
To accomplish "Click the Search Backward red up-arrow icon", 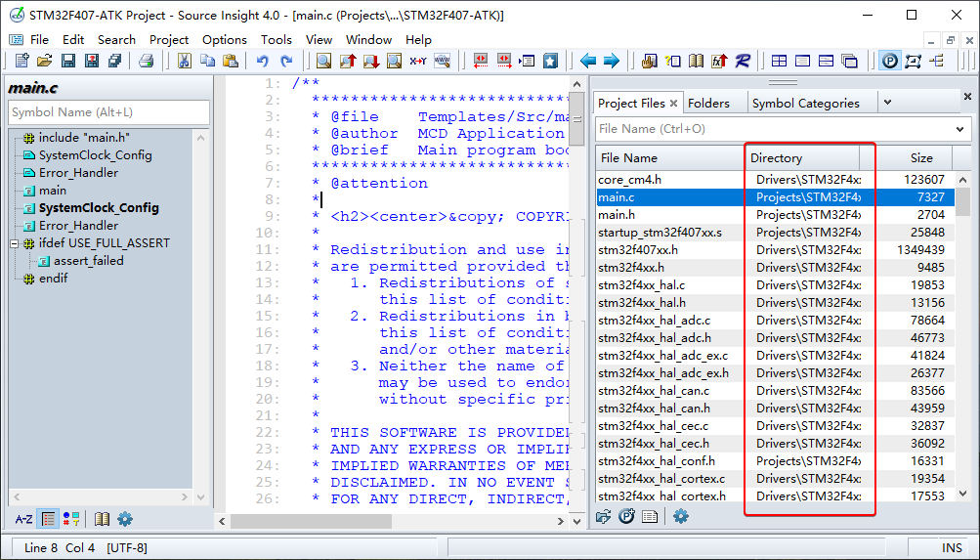I will 348,61.
